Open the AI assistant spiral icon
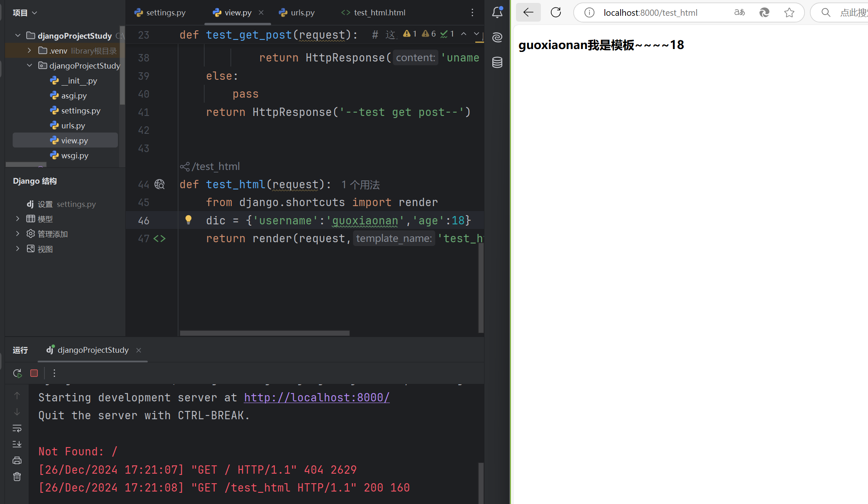The width and height of the screenshot is (868, 504). pyautogui.click(x=497, y=37)
